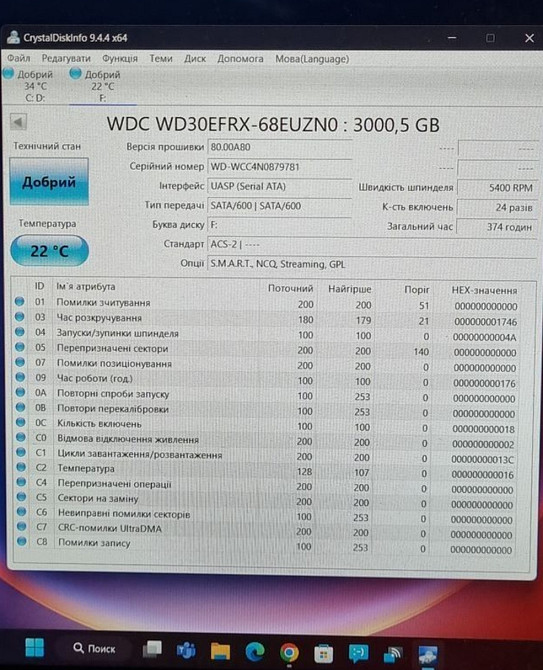Click the ACS-2 standard field
Image resolution: width=543 pixels, height=670 pixels.
372,244
